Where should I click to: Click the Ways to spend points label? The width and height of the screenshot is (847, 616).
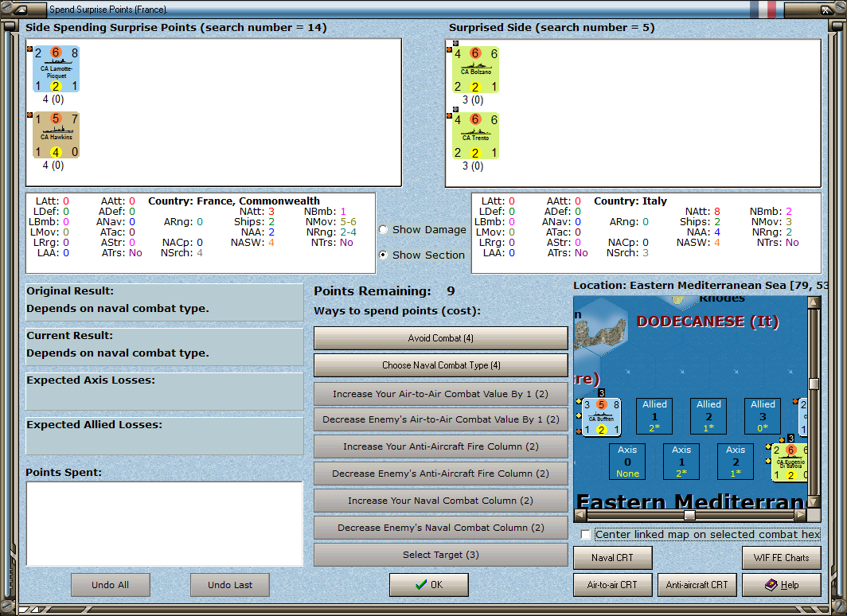pyautogui.click(x=397, y=311)
